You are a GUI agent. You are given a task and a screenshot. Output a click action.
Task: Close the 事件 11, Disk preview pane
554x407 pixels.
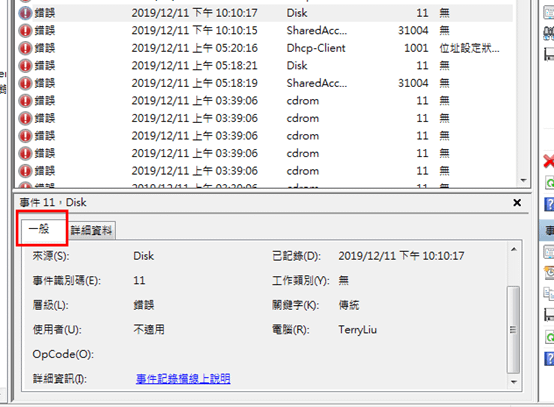(x=517, y=202)
